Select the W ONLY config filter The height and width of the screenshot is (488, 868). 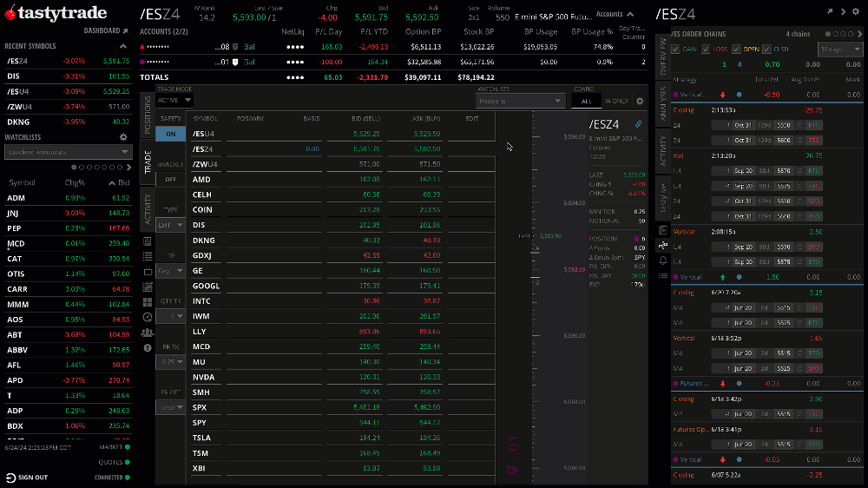(x=616, y=101)
